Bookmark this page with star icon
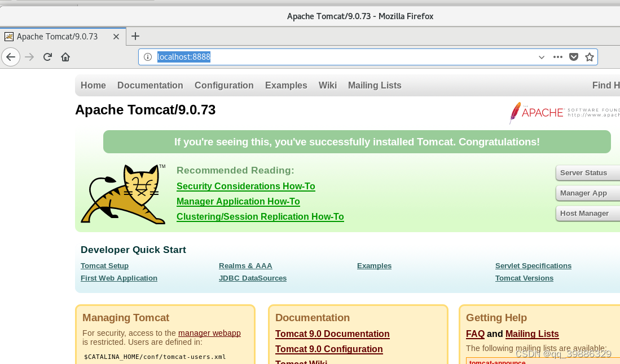The width and height of the screenshot is (620, 364). pyautogui.click(x=590, y=57)
